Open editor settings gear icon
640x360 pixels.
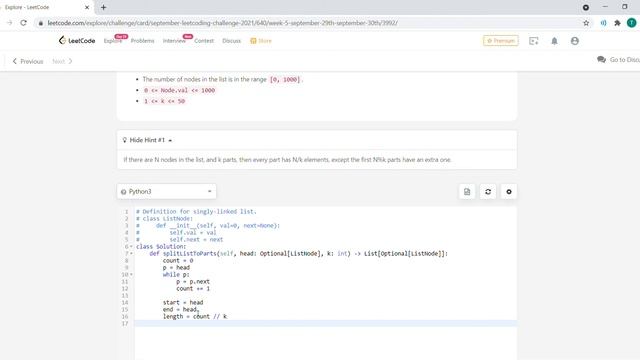(509, 191)
